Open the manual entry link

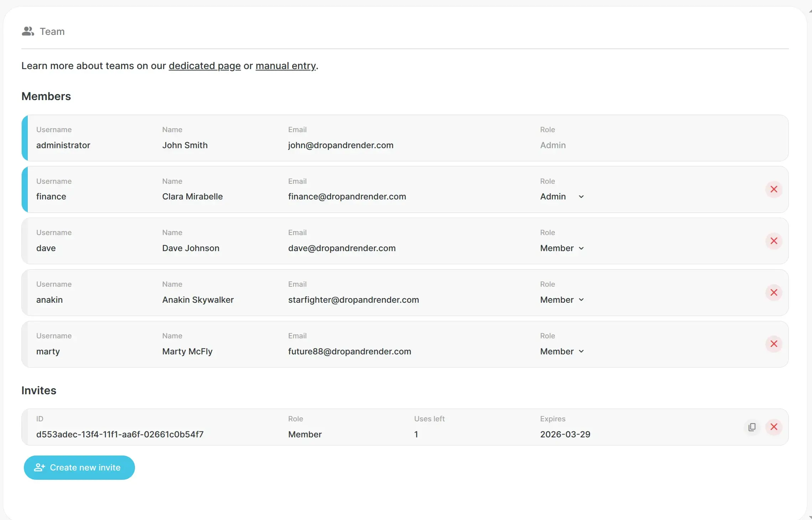[x=285, y=66]
